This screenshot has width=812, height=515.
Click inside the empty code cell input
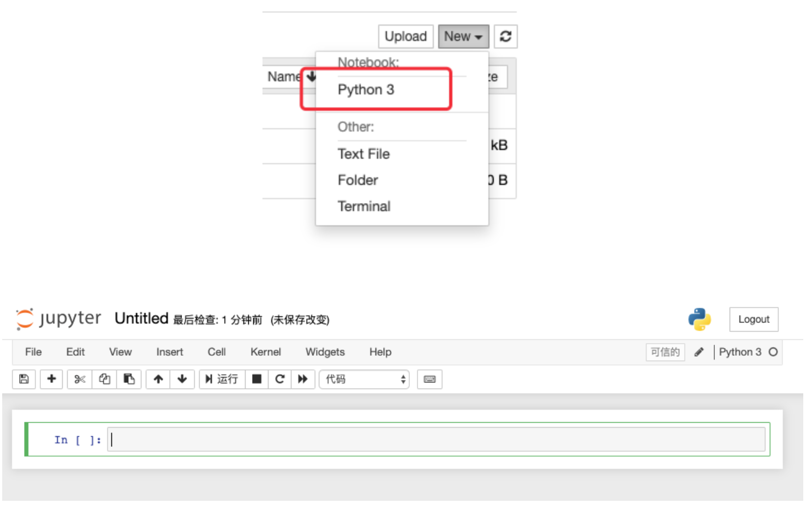pyautogui.click(x=437, y=439)
